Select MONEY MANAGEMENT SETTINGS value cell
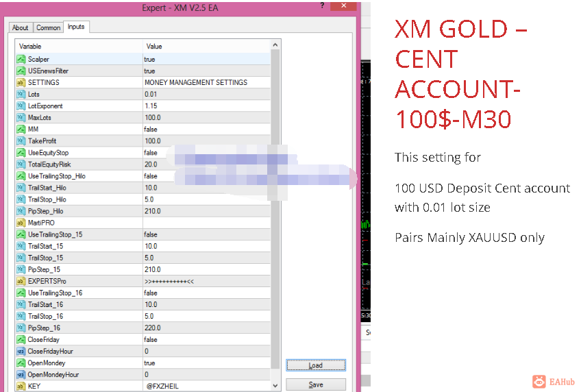Viewport: 581px width, 392px height. tap(207, 83)
